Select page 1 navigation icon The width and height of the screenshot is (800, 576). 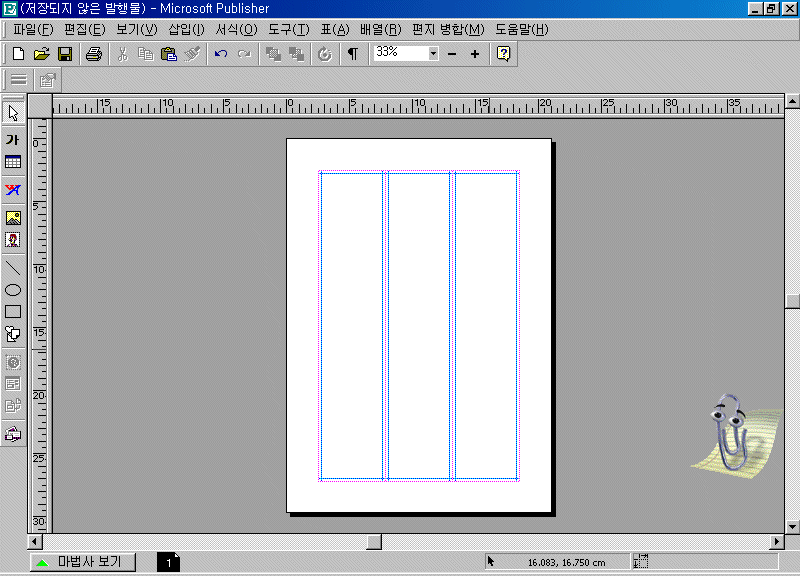[x=168, y=562]
